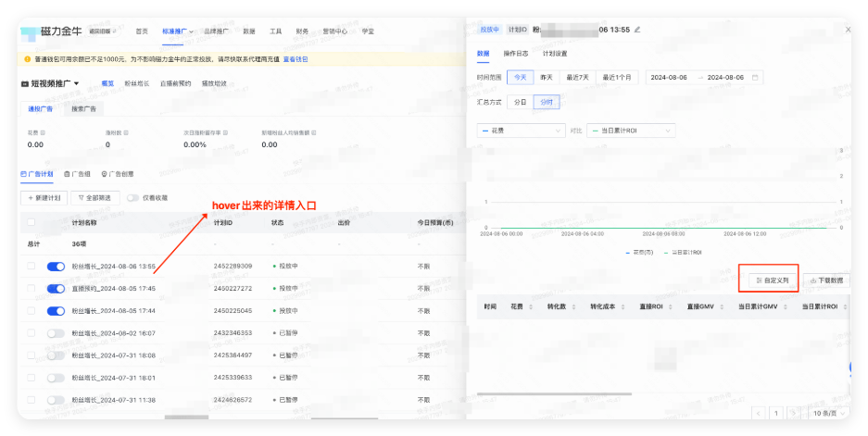The width and height of the screenshot is (868, 436).
Task: Open the 财务 nav item
Action: coord(302,31)
